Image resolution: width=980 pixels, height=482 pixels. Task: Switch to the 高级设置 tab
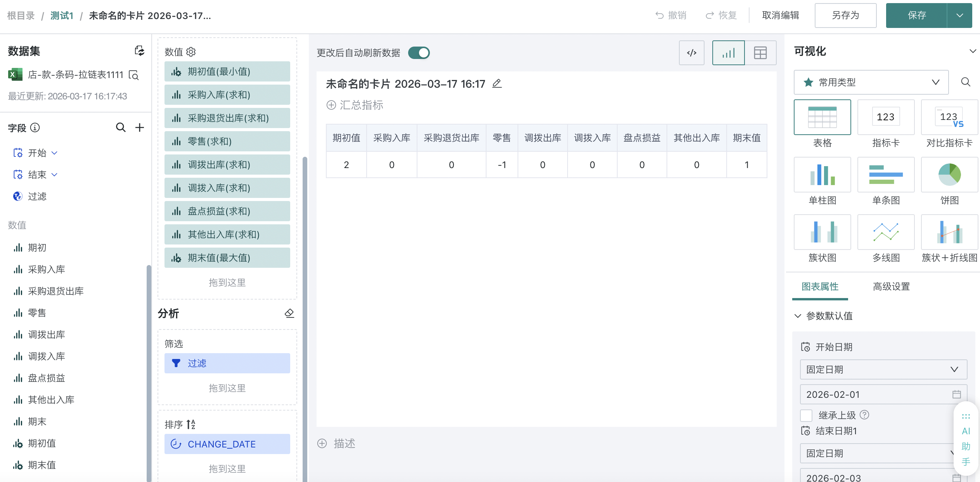point(891,286)
